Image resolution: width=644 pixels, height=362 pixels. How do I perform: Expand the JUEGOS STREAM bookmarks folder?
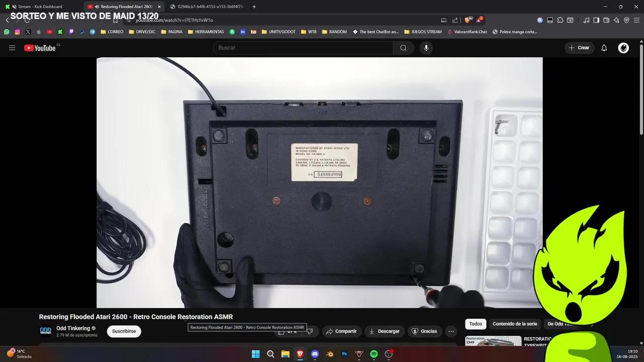tap(423, 32)
